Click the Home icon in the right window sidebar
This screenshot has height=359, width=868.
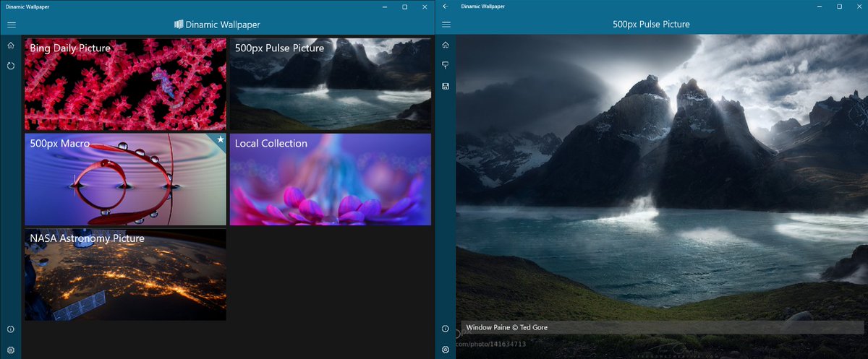446,46
